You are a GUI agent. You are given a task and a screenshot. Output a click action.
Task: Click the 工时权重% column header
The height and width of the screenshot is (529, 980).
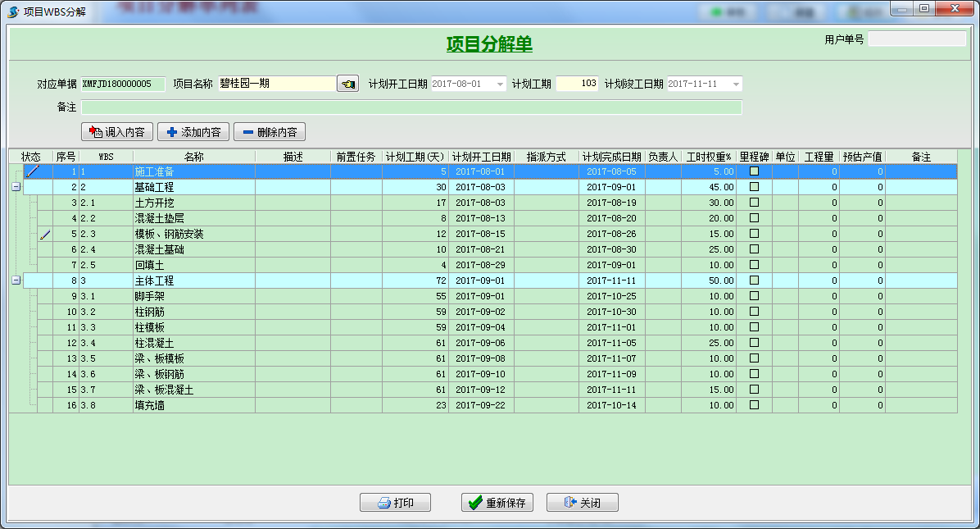coord(709,157)
